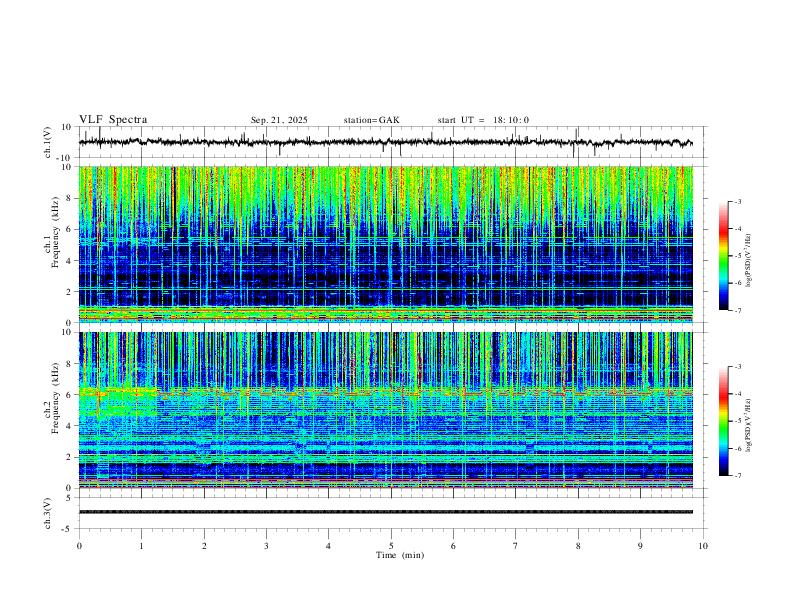Click the "VLF Spectra" plot title
Viewport: 792px width, 612px height.
pos(113,120)
